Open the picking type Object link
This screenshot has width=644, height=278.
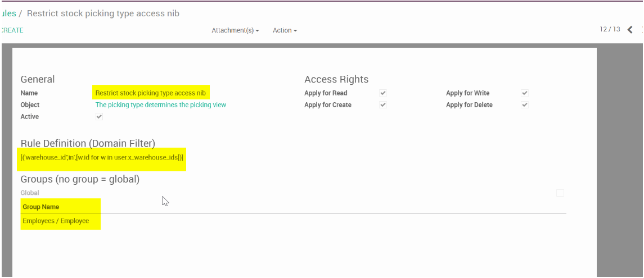160,105
